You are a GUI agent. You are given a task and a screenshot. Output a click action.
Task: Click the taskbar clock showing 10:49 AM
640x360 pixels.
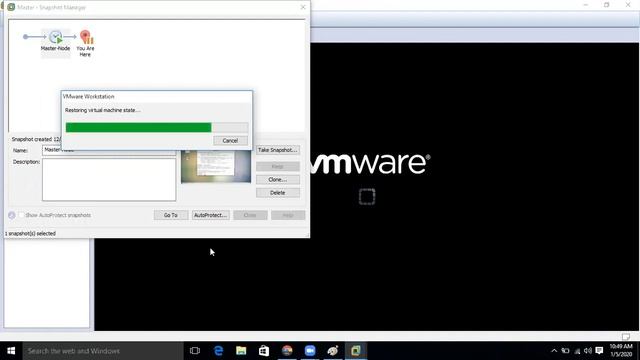[x=621, y=351]
